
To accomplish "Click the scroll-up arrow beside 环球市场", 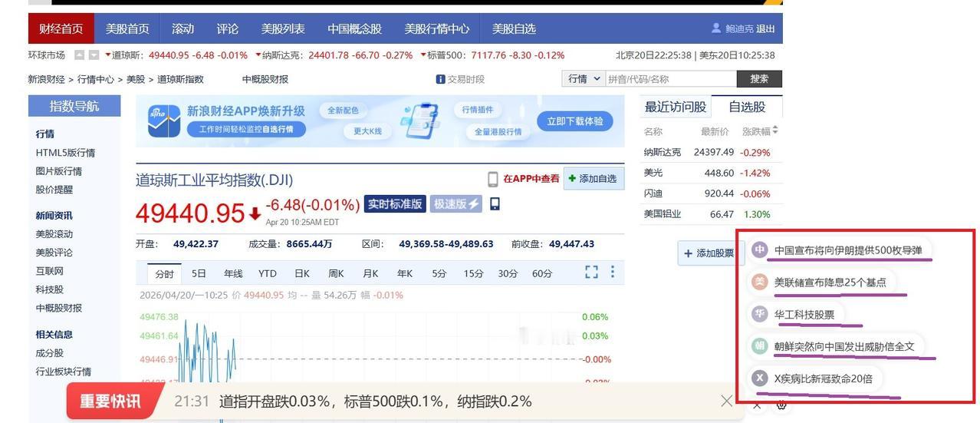I will point(80,55).
